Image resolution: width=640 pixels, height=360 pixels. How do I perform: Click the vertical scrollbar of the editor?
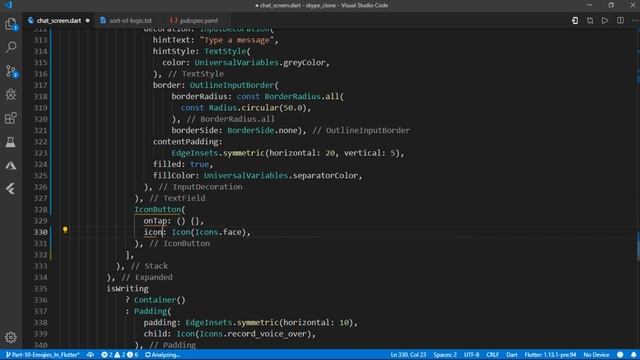[638, 188]
